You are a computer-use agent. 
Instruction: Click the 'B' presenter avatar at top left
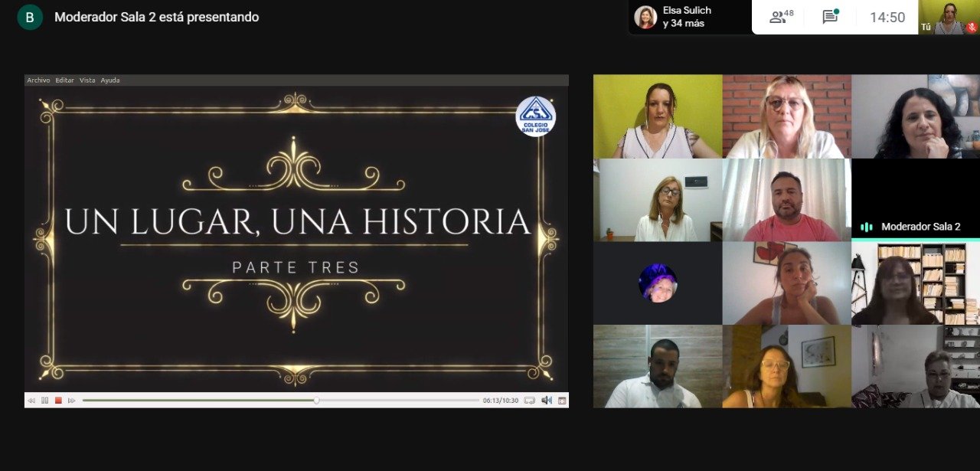coord(30,17)
